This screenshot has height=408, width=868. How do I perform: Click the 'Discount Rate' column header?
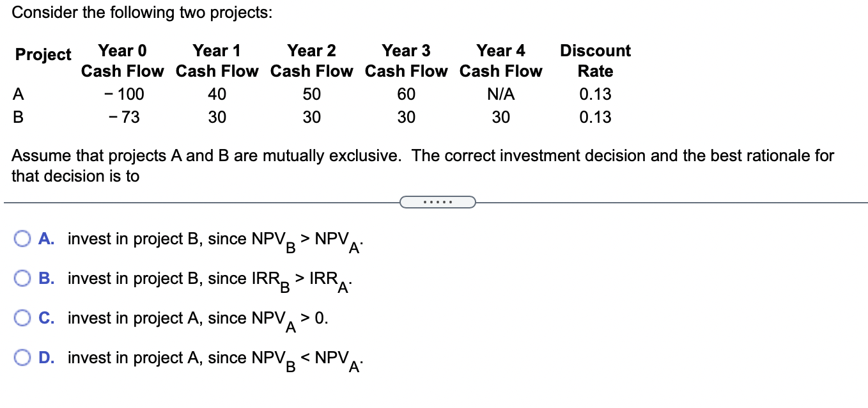pos(595,61)
